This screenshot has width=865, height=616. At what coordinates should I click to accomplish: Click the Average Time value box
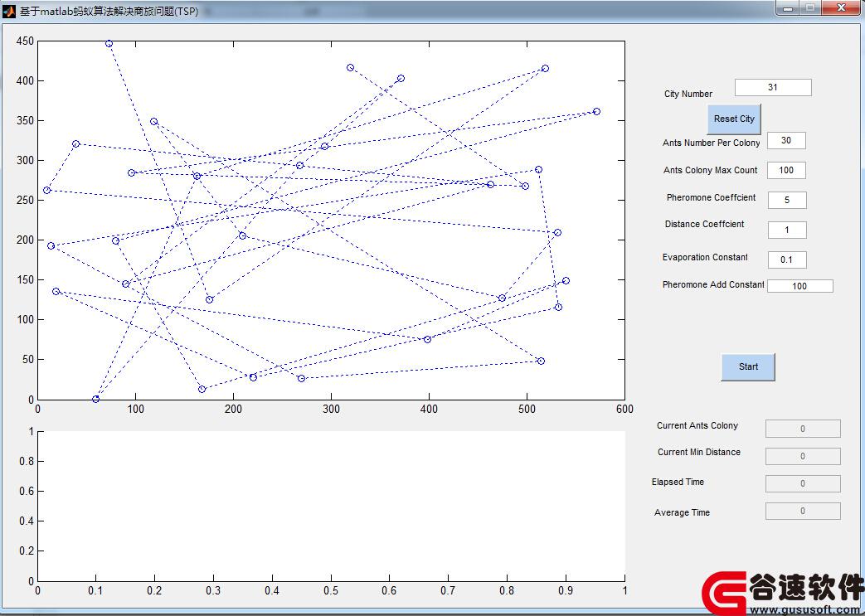(x=803, y=511)
